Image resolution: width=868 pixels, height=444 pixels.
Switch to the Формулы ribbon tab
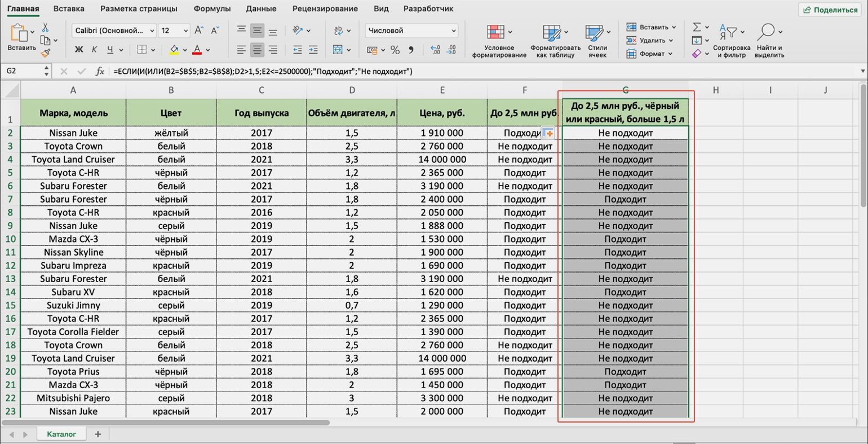tap(212, 8)
